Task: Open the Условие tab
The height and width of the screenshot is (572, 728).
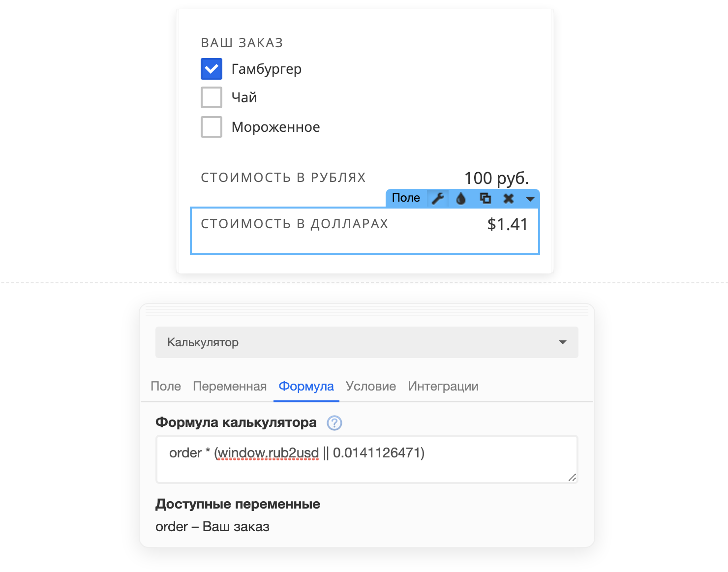Action: (371, 386)
